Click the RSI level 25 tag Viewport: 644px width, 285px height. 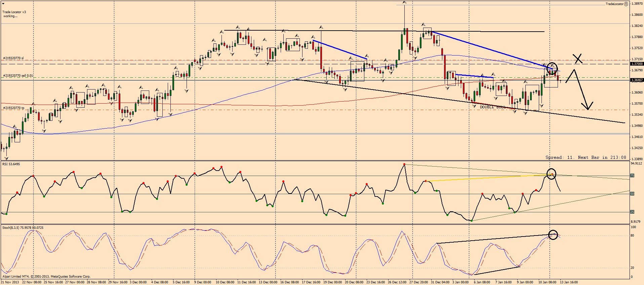tap(632, 212)
